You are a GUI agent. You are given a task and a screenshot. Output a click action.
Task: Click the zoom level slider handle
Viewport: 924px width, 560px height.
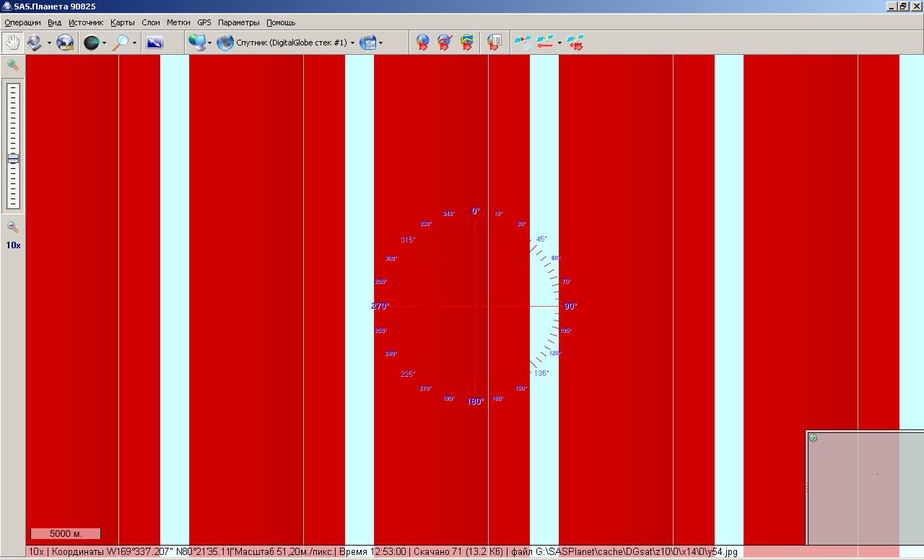(13, 159)
